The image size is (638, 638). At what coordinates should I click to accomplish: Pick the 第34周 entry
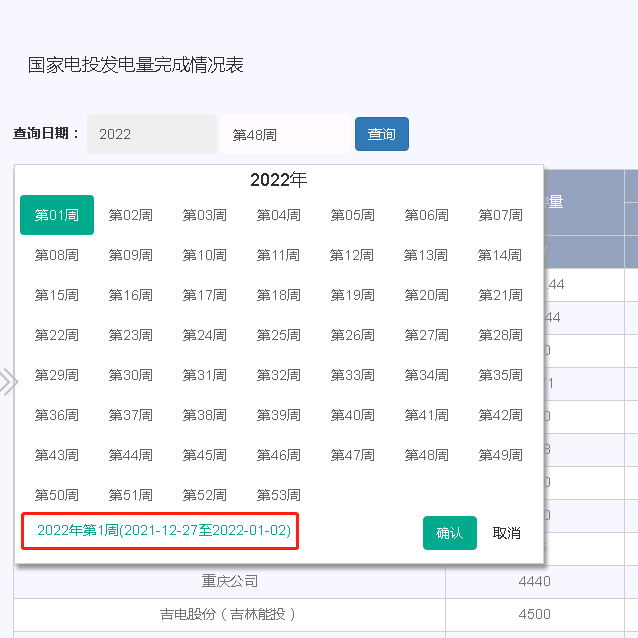pos(427,375)
